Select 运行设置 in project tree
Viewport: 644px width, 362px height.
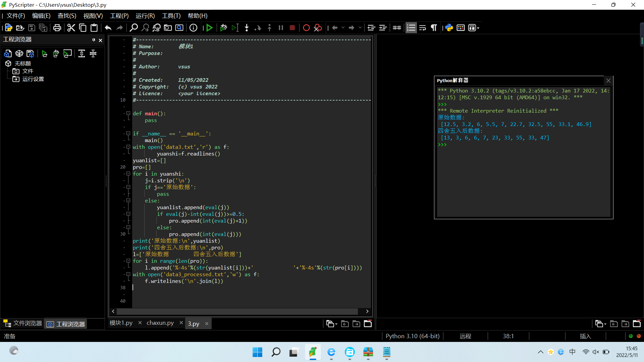33,79
